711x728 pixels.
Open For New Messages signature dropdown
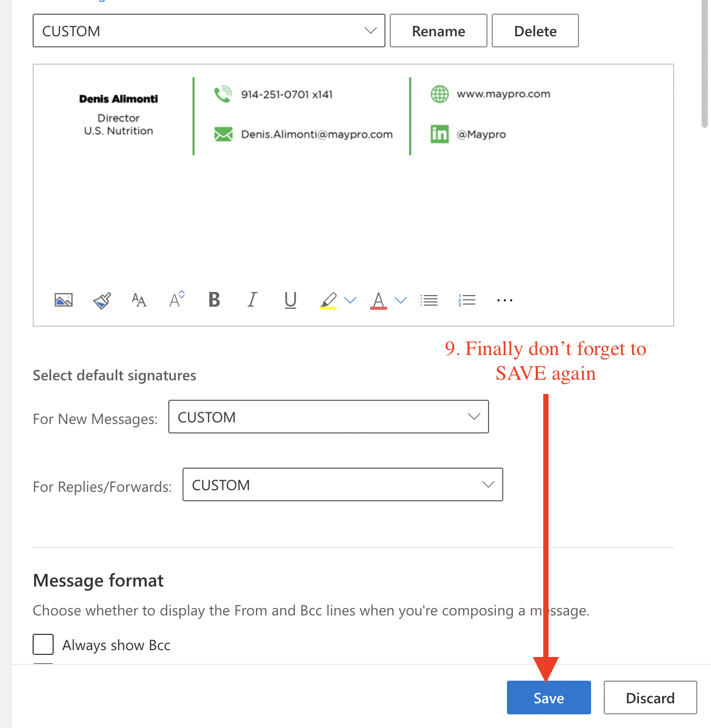[x=328, y=417]
